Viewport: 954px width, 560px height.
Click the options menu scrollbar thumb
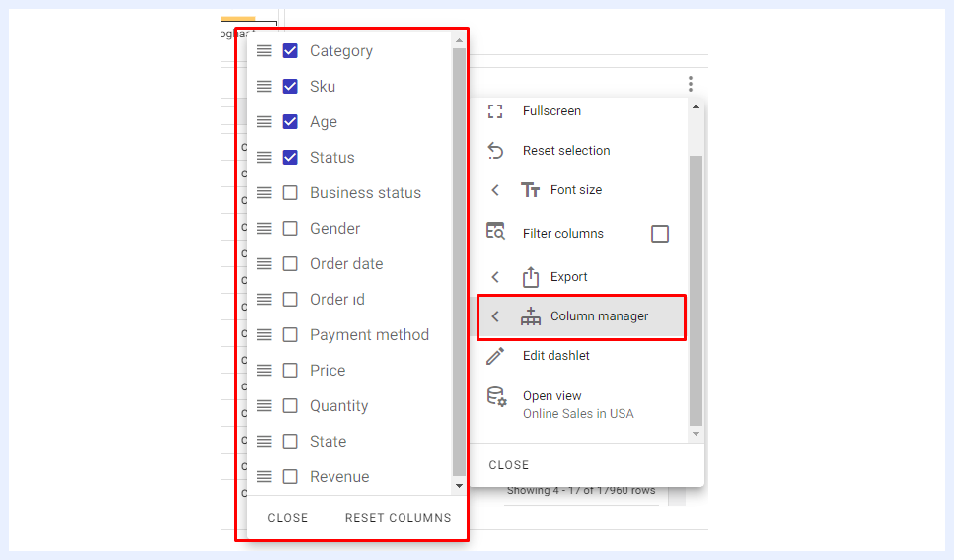pyautogui.click(x=696, y=291)
